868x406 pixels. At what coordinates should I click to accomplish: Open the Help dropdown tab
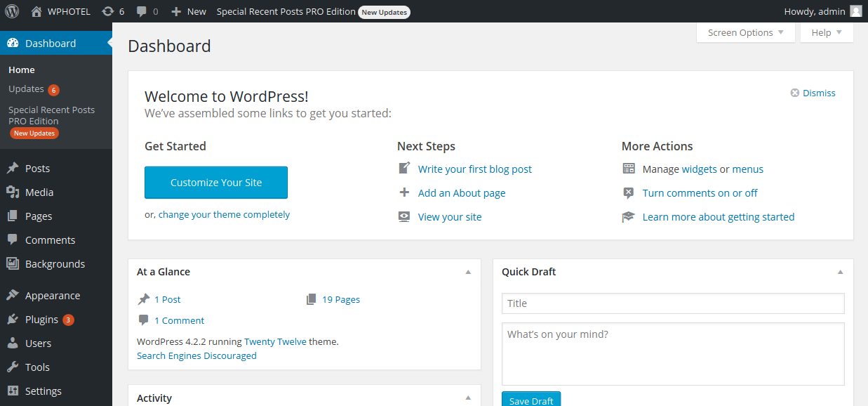[827, 32]
